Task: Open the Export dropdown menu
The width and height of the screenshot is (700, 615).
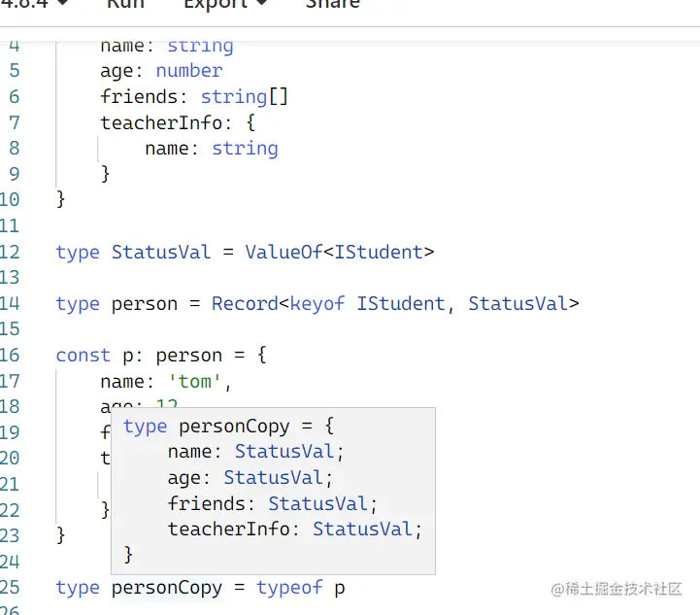Action: 225,4
